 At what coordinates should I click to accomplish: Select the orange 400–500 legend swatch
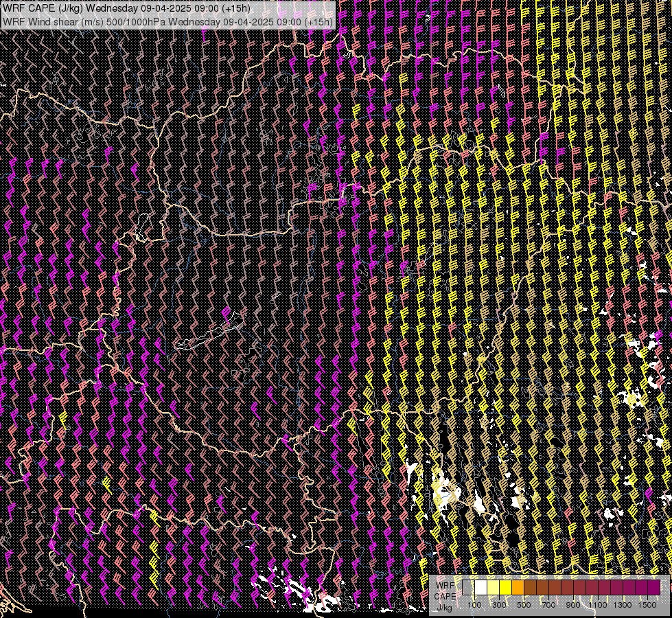point(518,588)
